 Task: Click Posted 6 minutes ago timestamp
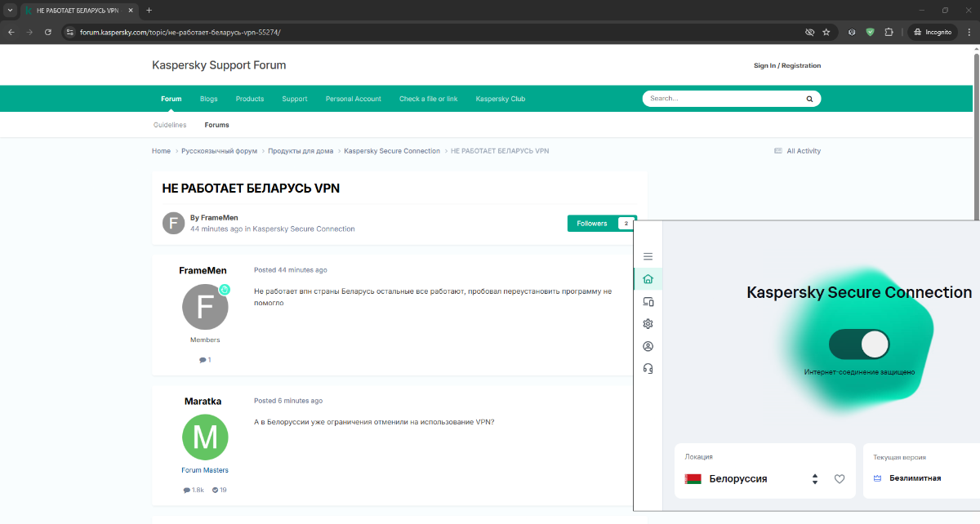pos(288,401)
